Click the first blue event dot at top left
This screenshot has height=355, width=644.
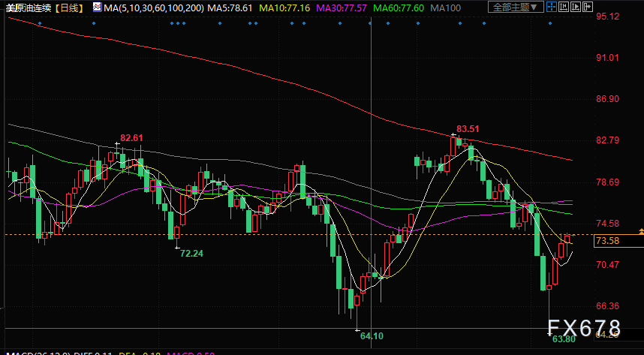point(40,23)
